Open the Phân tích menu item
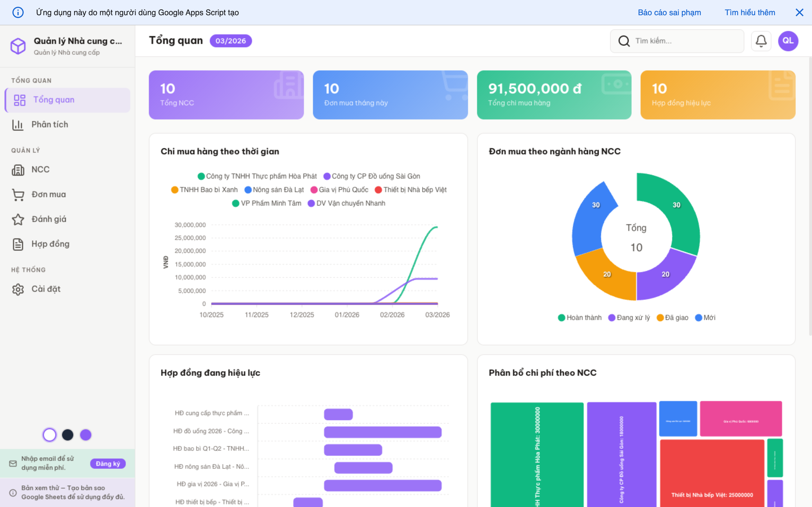Image resolution: width=812 pixels, height=507 pixels. [x=50, y=124]
